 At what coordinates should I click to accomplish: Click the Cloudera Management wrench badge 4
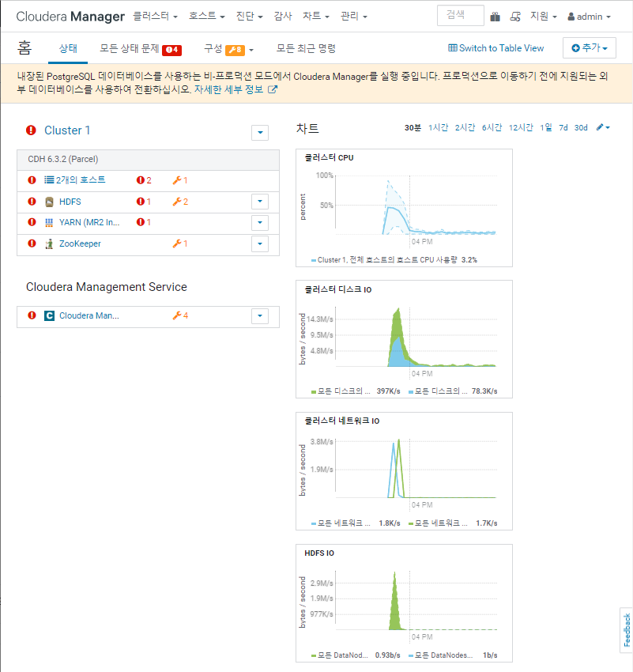click(x=180, y=315)
